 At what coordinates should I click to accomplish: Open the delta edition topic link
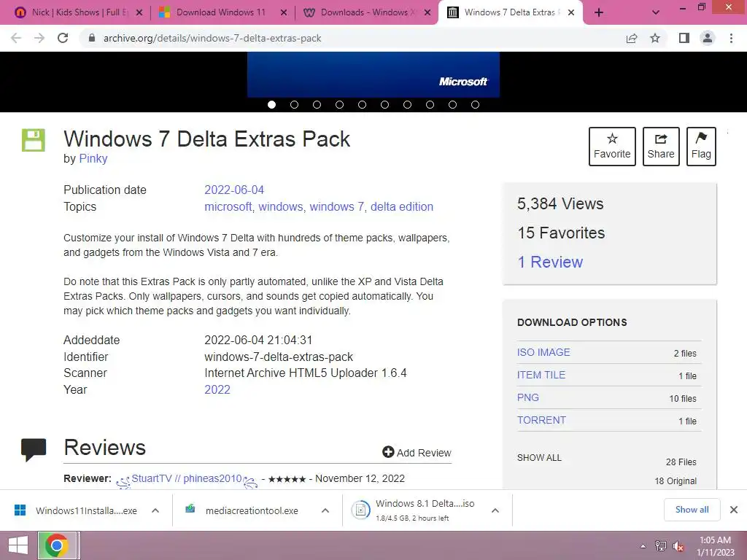(x=402, y=206)
